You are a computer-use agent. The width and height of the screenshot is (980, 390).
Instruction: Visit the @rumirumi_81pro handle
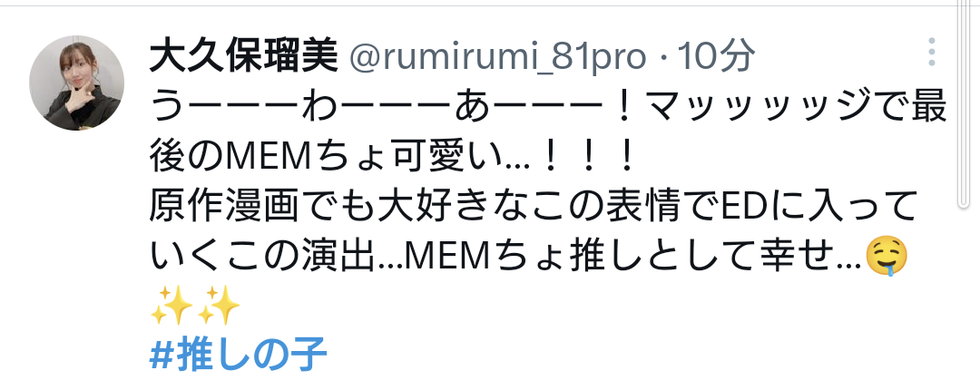coord(497,57)
